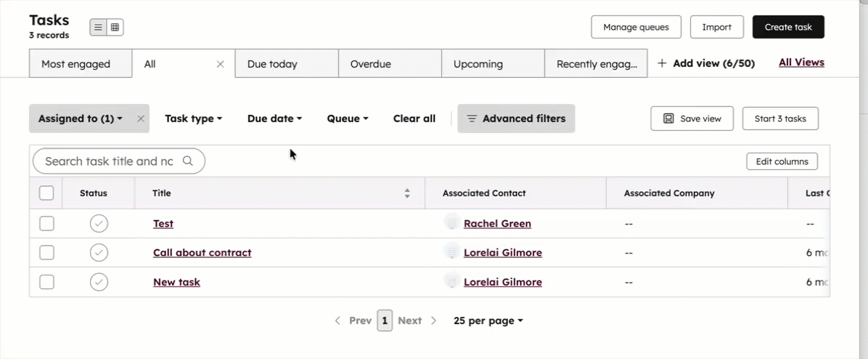Click Rachel Green contact avatar icon
The height and width of the screenshot is (359, 868).
pyautogui.click(x=452, y=222)
